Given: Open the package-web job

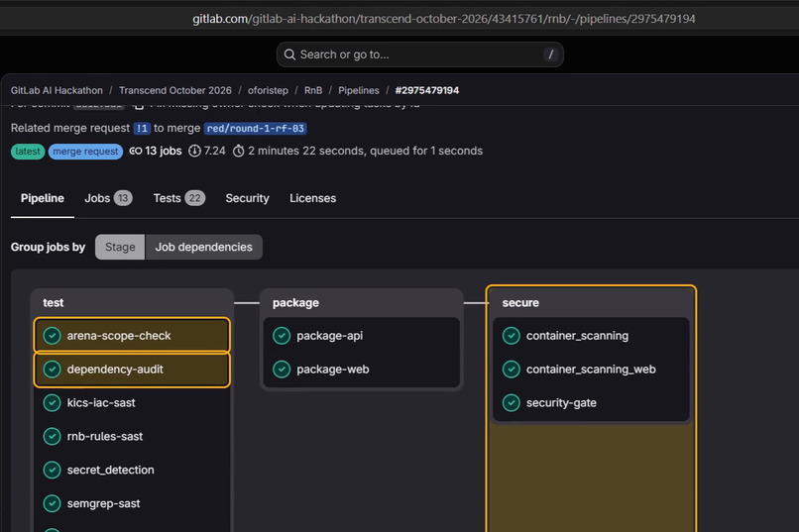Looking at the screenshot, I should (x=361, y=370).
